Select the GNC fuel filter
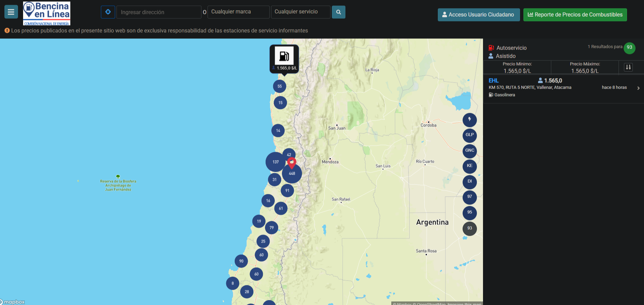Viewport: 644px width, 305px height. pyautogui.click(x=470, y=150)
